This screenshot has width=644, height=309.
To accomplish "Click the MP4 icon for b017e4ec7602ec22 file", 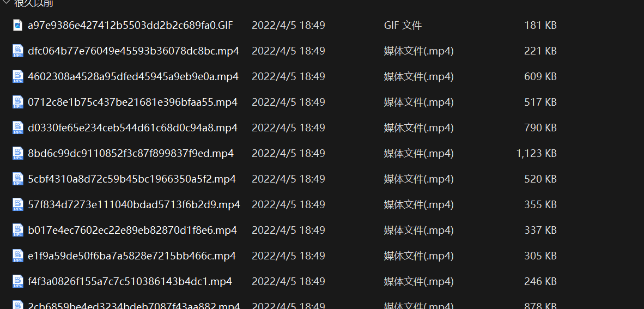I will coord(18,230).
